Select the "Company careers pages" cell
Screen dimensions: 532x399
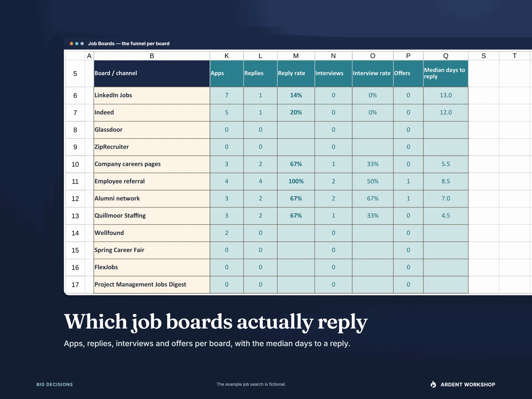[x=152, y=164]
